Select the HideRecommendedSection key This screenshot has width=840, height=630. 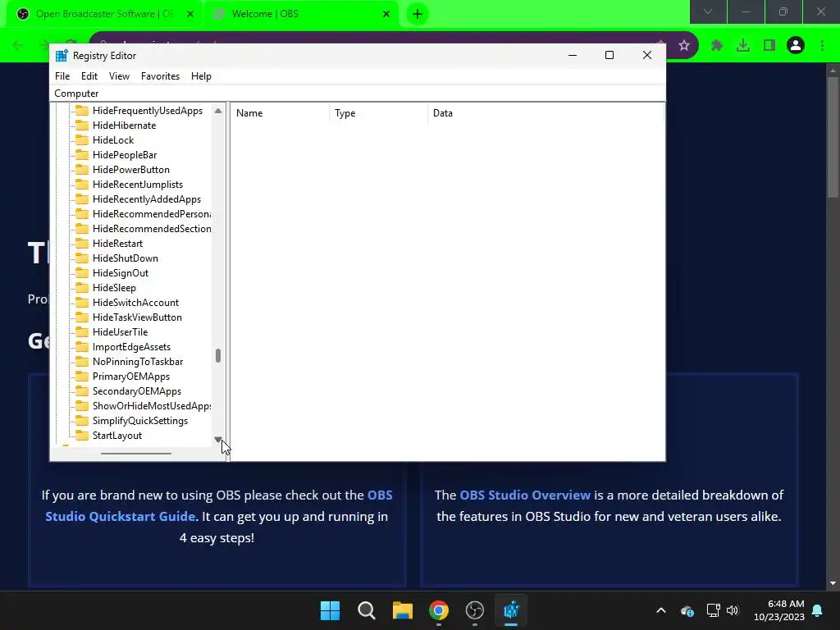(x=152, y=229)
